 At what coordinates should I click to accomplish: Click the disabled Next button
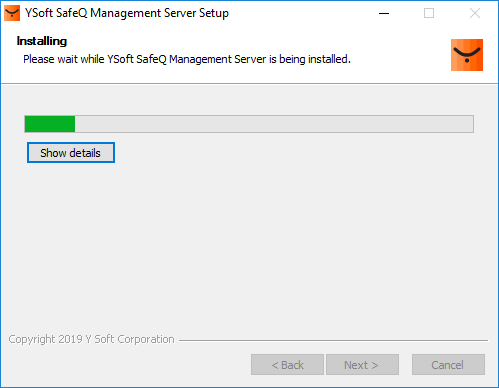[362, 365]
